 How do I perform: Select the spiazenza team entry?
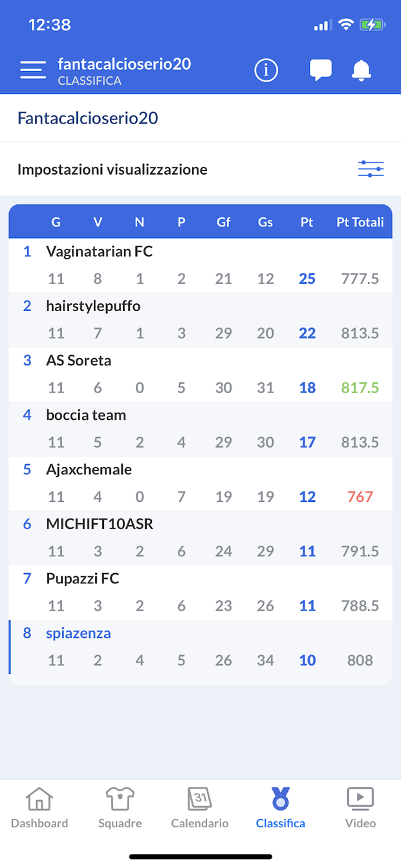tap(78, 633)
